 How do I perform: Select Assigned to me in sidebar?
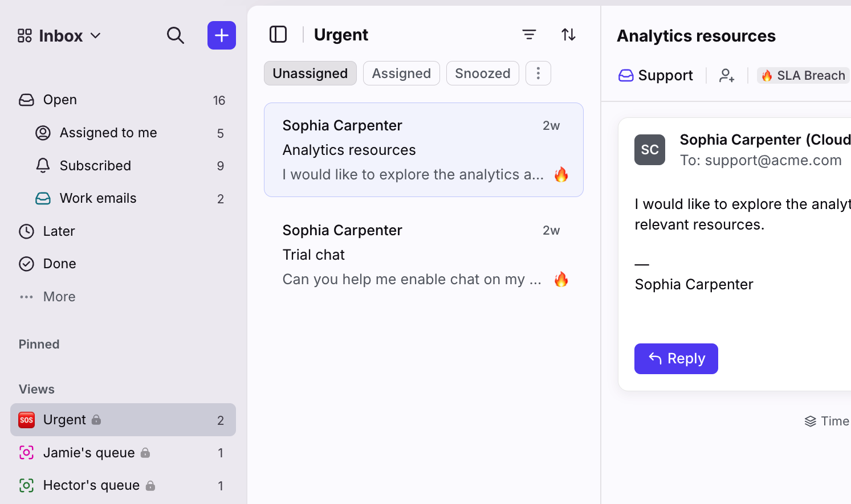point(123,133)
